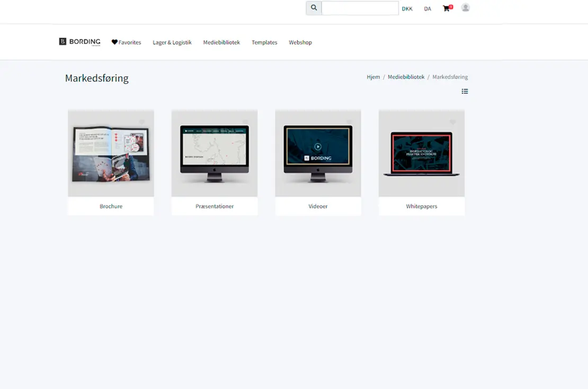Mark Whitepapers as a favorite
Viewport: 588px width, 389px height.
pyautogui.click(x=452, y=122)
